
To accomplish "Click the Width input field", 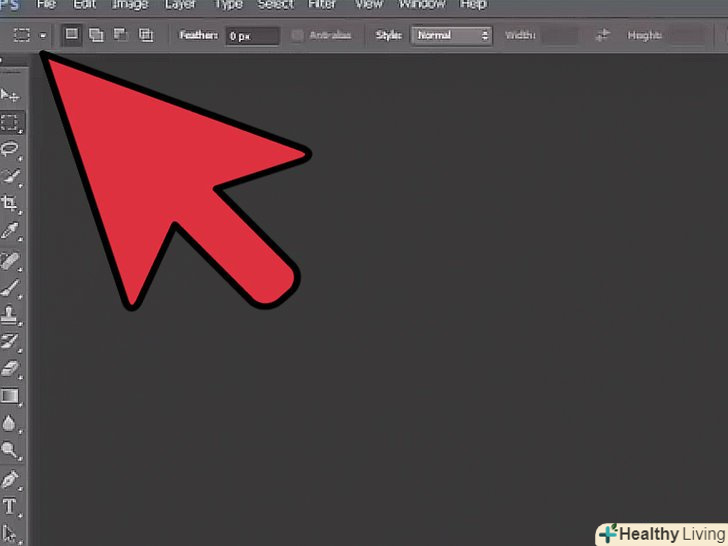I will 560,35.
